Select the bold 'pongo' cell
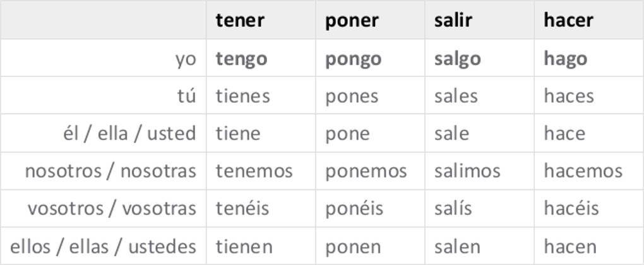The image size is (644, 265). coord(353,59)
